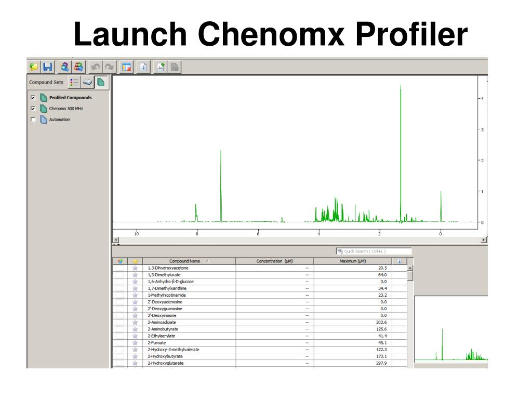Click the greyed-out document puzzle icon
The image size is (532, 399).
click(x=175, y=67)
